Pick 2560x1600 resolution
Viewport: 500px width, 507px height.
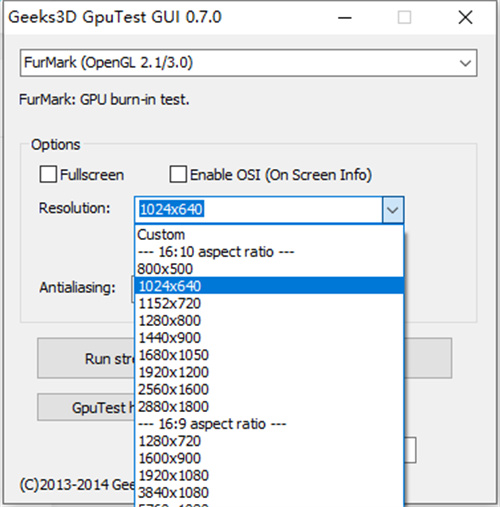click(269, 390)
